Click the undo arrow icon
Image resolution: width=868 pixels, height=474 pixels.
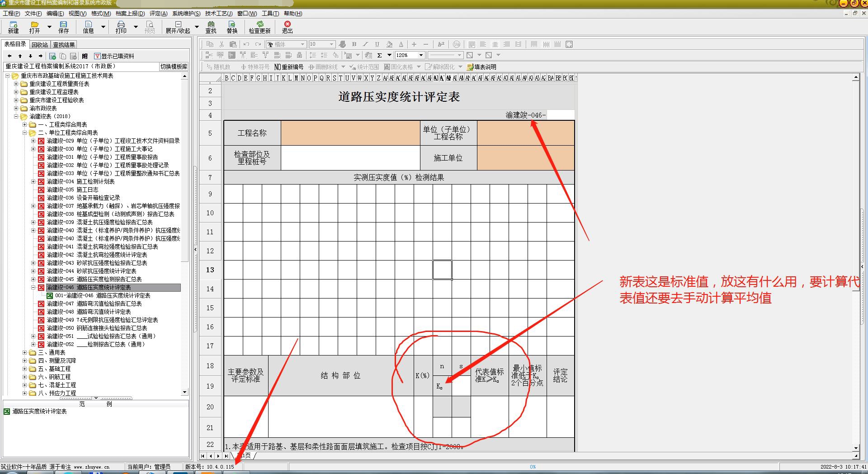(246, 44)
